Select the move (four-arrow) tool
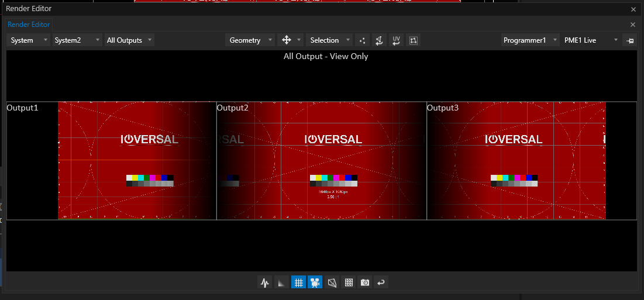Viewport: 644px width, 300px height. pos(286,40)
